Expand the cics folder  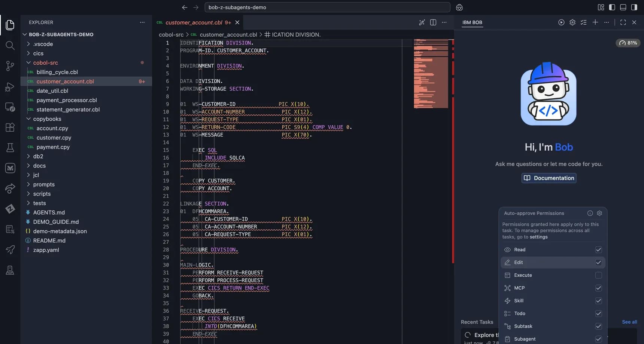pos(86,53)
